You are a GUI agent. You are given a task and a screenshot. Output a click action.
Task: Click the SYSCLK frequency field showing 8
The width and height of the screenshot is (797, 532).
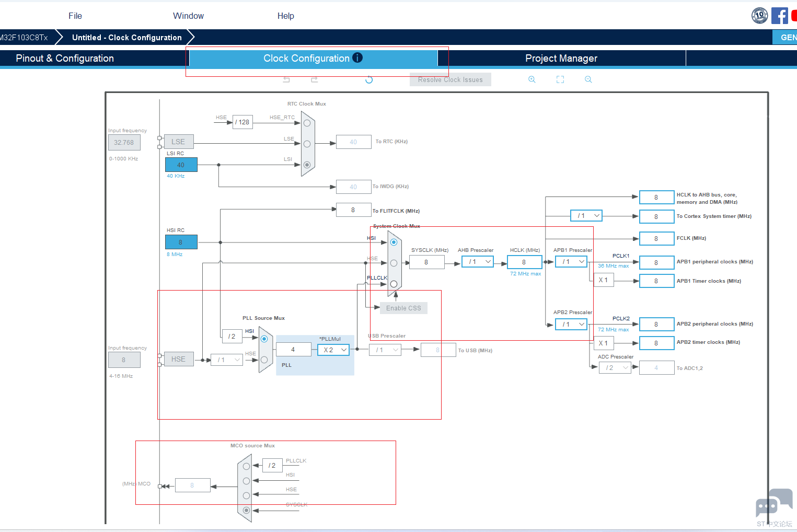point(427,261)
